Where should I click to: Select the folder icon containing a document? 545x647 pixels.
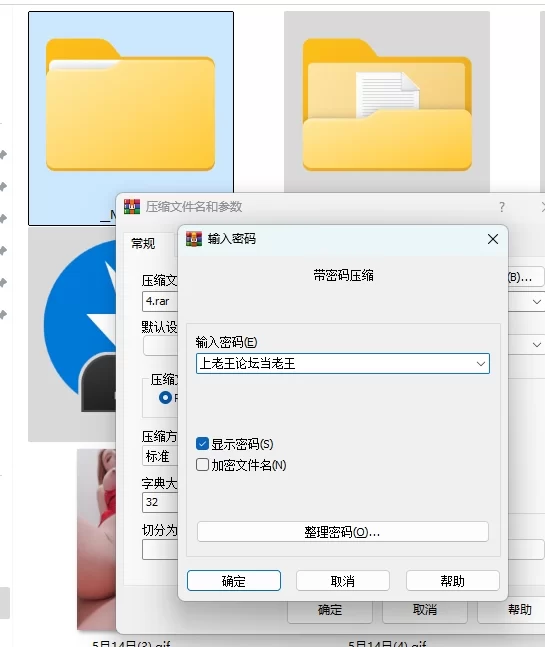tap(387, 105)
